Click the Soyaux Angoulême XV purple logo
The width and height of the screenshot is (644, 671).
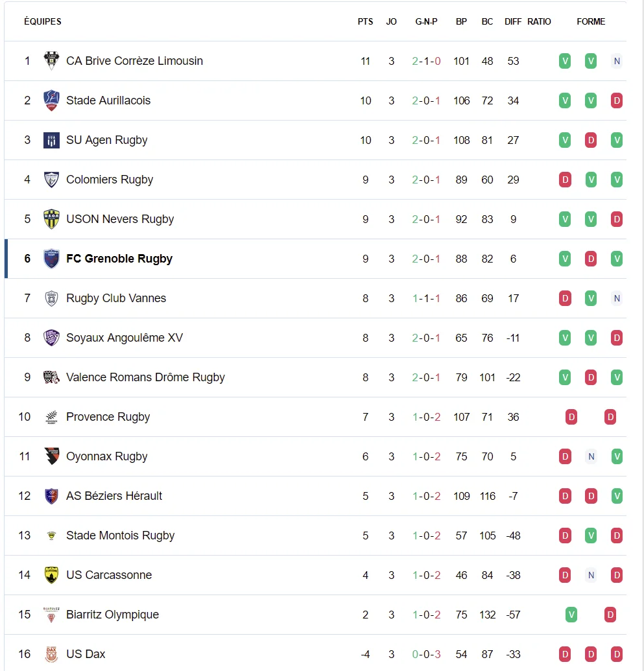[51, 338]
